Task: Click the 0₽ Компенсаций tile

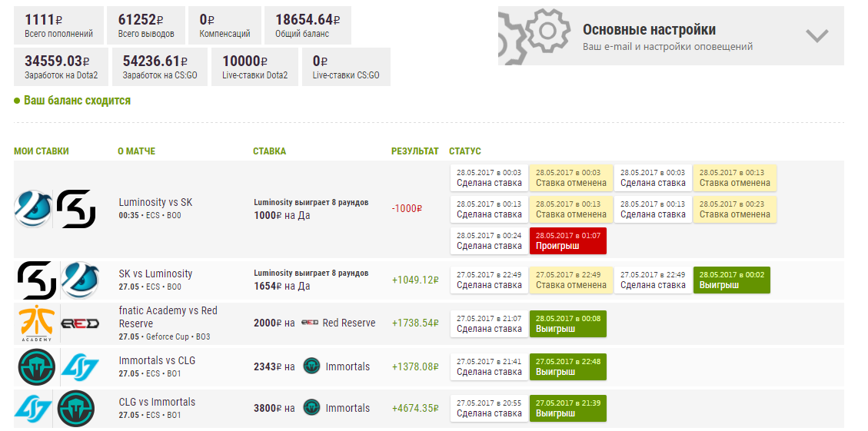Action: coord(224,25)
